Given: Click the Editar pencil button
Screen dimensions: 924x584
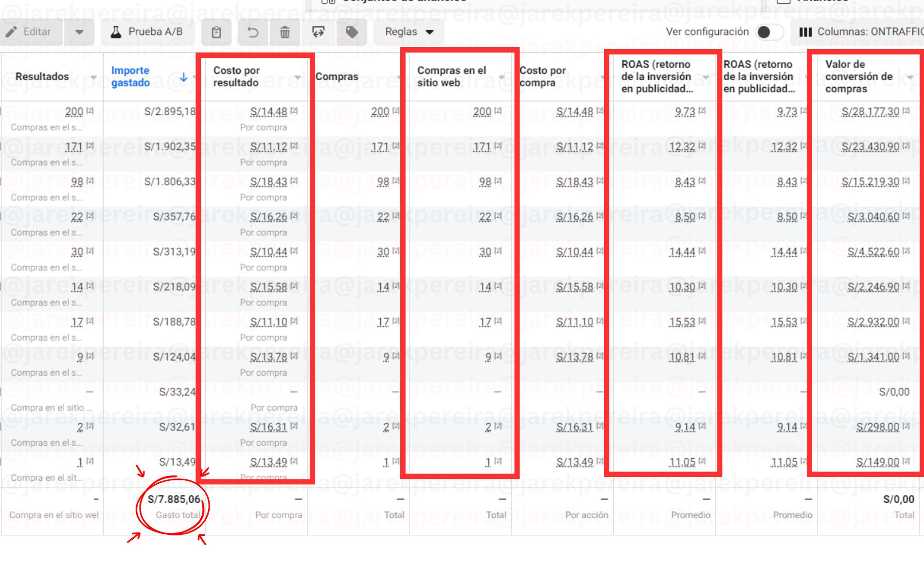Looking at the screenshot, I should click(x=30, y=32).
